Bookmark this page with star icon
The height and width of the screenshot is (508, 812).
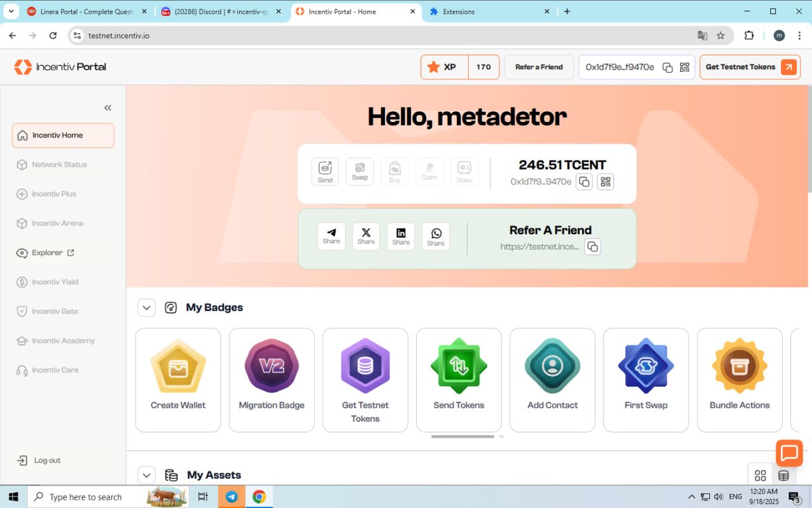coord(721,36)
